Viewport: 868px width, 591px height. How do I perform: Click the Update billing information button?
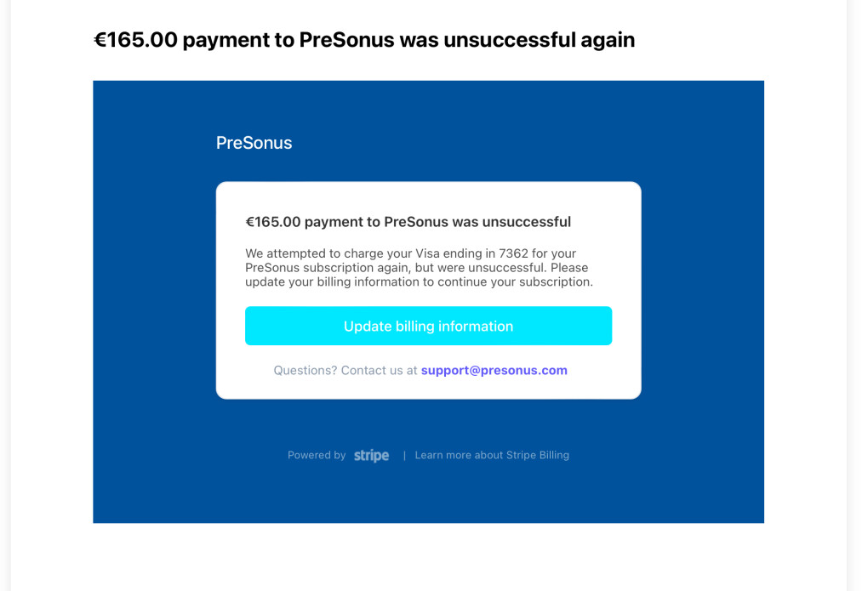click(x=428, y=326)
